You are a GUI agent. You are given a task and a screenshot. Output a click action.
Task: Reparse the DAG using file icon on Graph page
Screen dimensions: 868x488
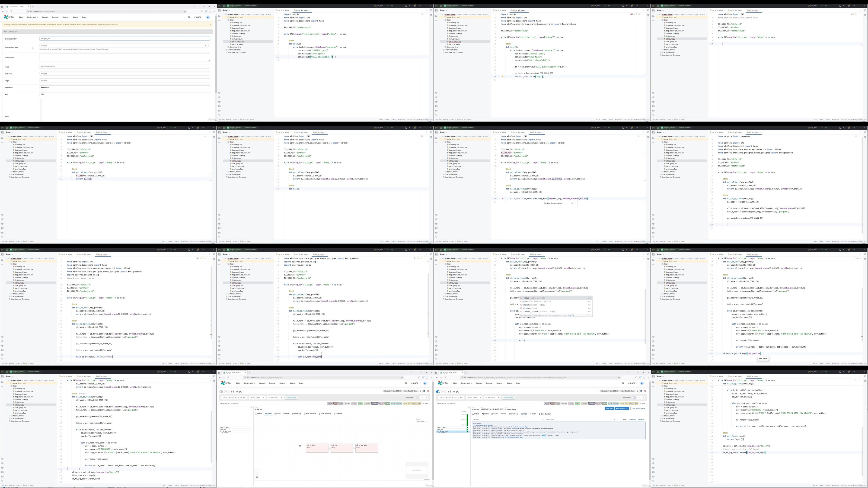click(425, 391)
